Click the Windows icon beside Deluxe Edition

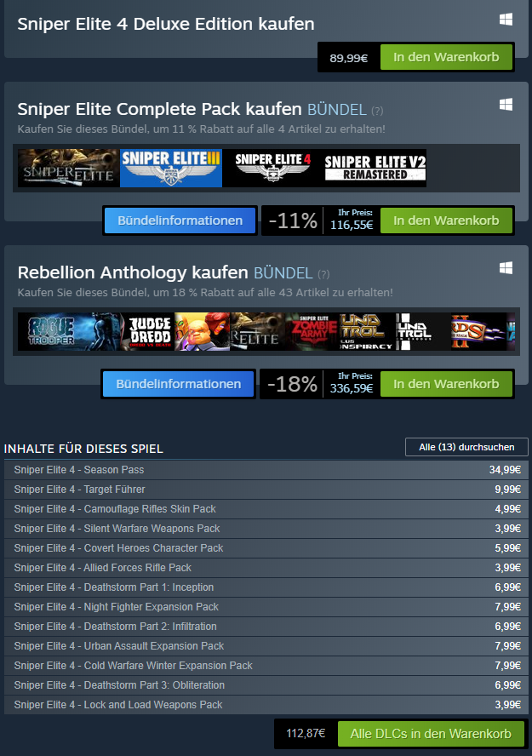[506, 20]
